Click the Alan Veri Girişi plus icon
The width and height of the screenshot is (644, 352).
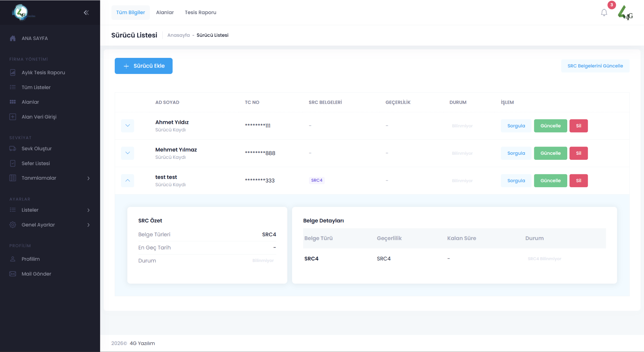coord(13,117)
